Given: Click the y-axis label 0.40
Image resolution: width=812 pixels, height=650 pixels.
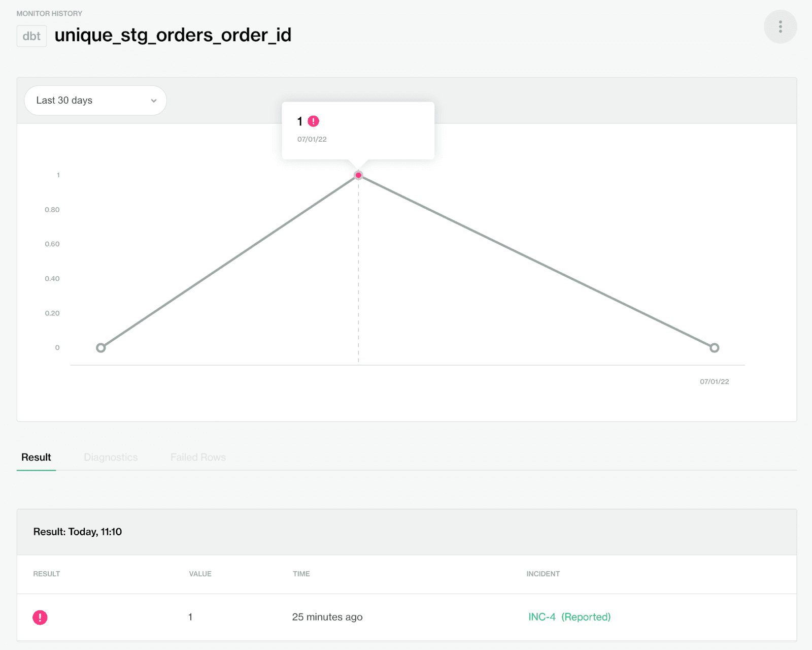Looking at the screenshot, I should 52,279.
